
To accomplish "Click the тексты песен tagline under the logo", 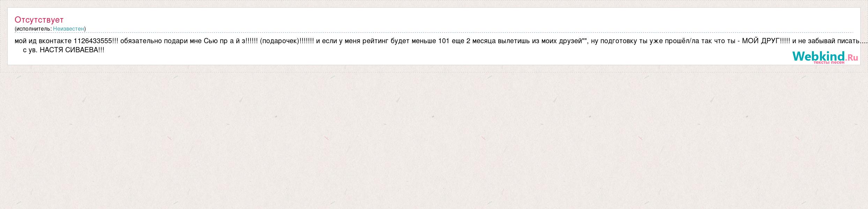I will pos(829,62).
